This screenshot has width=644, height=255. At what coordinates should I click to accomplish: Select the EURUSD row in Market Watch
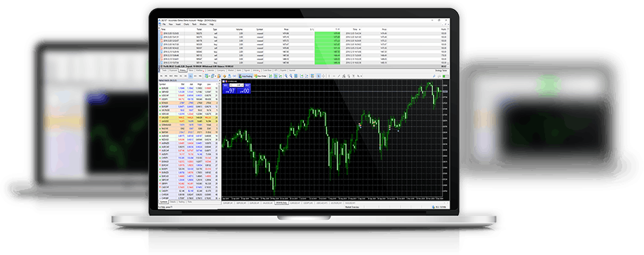(188, 88)
